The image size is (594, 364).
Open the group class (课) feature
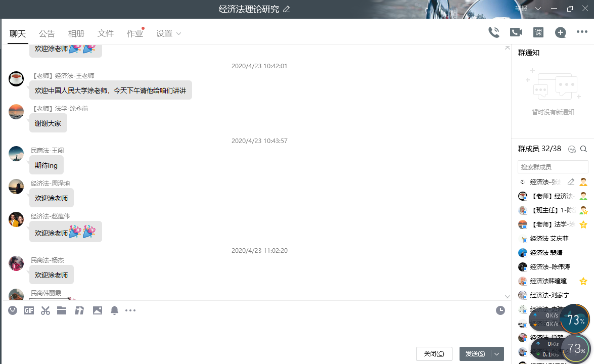(x=538, y=32)
